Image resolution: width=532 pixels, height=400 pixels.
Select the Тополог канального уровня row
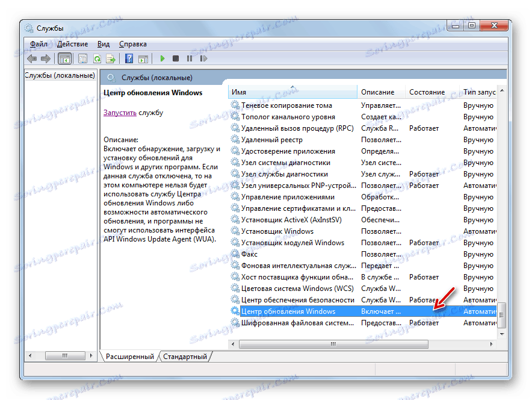tap(362, 116)
